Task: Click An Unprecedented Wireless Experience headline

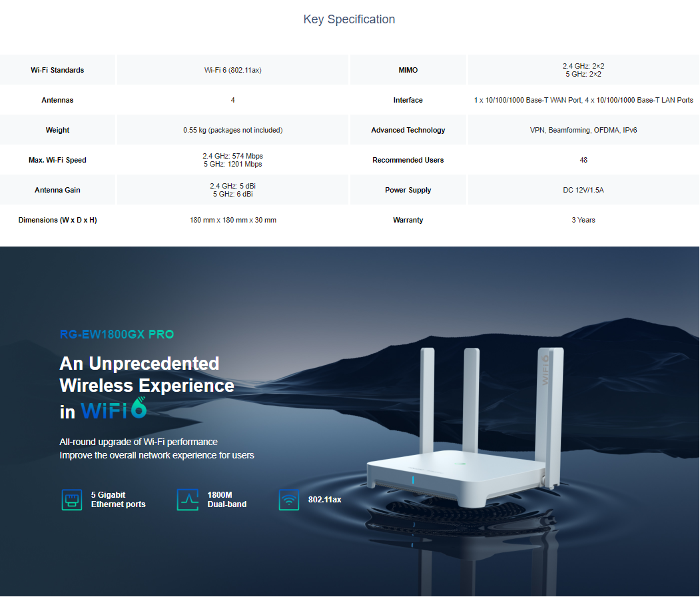Action: click(x=147, y=374)
